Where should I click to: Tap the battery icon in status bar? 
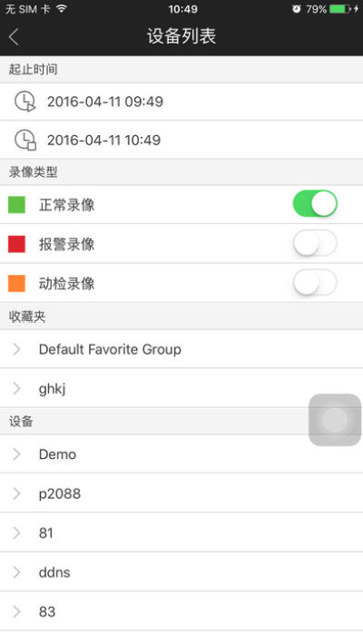click(340, 9)
